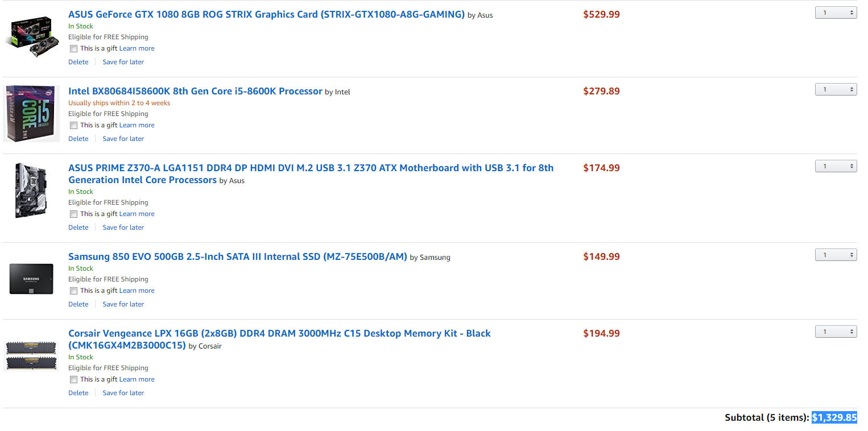
Task: Click the highlighted subtotal amount $1,329.85
Action: [834, 417]
